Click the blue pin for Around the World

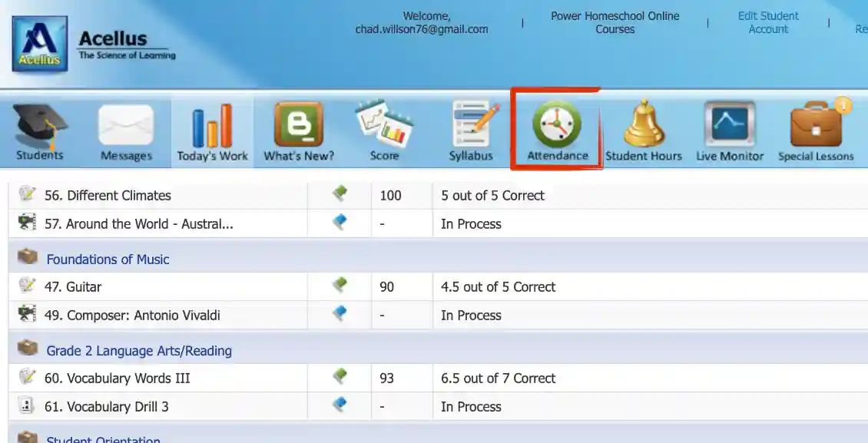(x=340, y=223)
